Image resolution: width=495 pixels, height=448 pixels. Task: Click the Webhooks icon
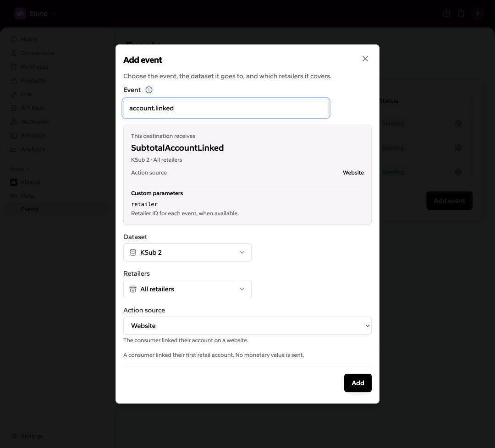(14, 122)
